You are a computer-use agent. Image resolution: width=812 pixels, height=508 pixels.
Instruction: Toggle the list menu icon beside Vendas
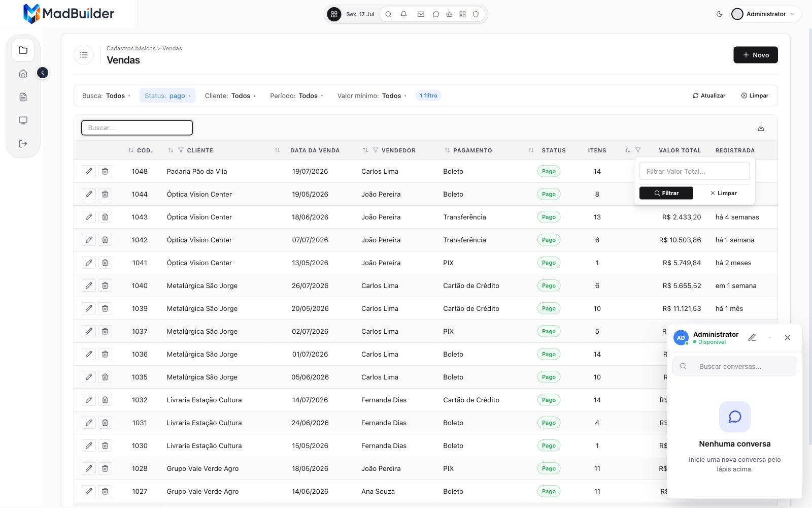click(84, 55)
